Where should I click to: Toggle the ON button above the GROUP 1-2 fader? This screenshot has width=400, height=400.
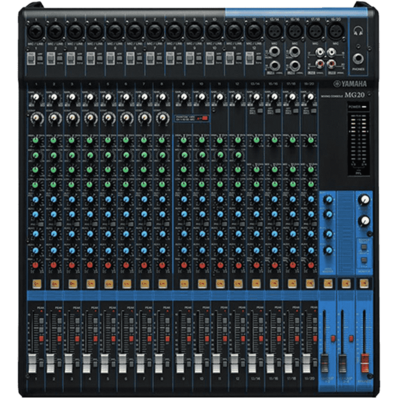328,284
